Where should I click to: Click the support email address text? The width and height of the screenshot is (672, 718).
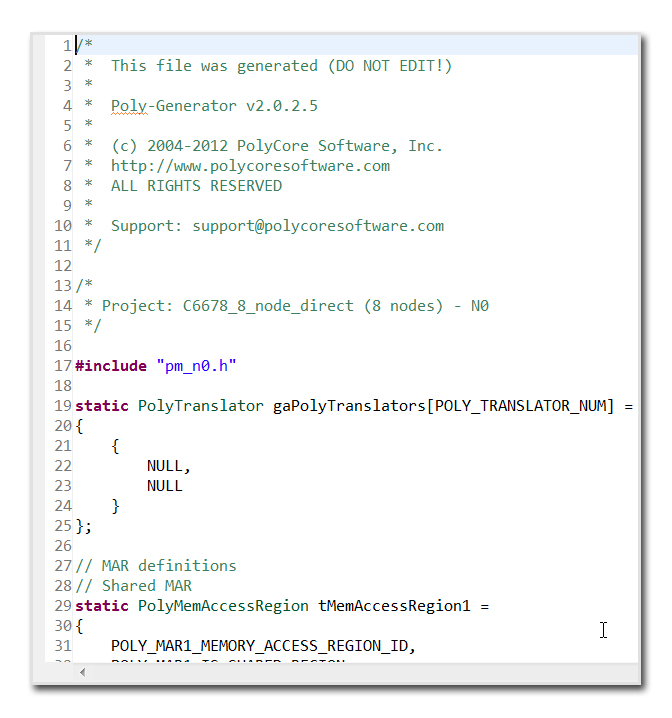point(318,226)
